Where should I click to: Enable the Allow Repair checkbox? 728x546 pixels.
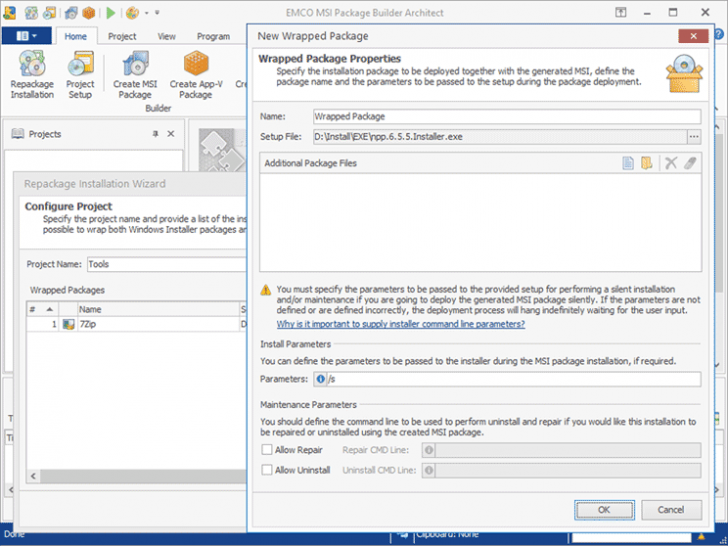(x=267, y=450)
